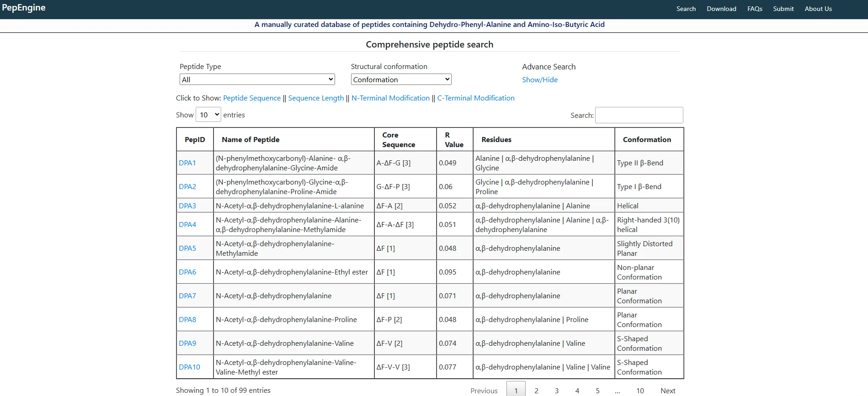Open the DPA7 peptide entry
Screen dimensions: 868x396
click(x=187, y=296)
